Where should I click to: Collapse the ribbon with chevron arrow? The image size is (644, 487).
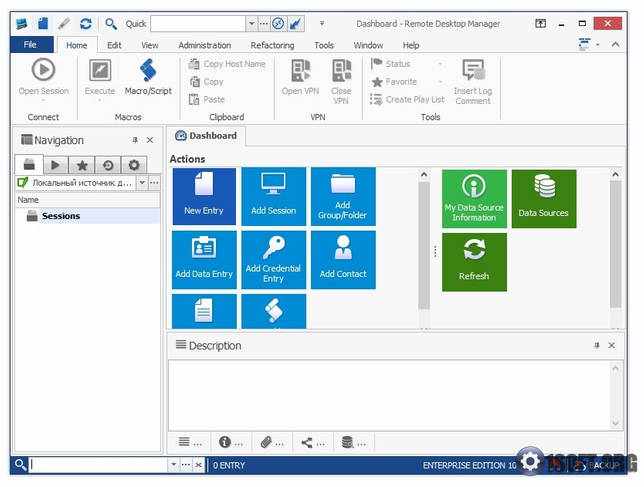pyautogui.click(x=615, y=44)
